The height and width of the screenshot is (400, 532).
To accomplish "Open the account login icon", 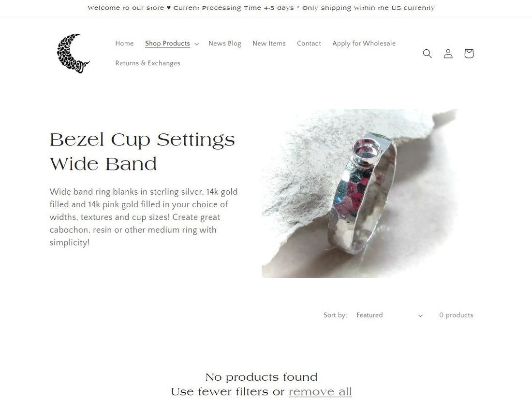I will (x=448, y=54).
